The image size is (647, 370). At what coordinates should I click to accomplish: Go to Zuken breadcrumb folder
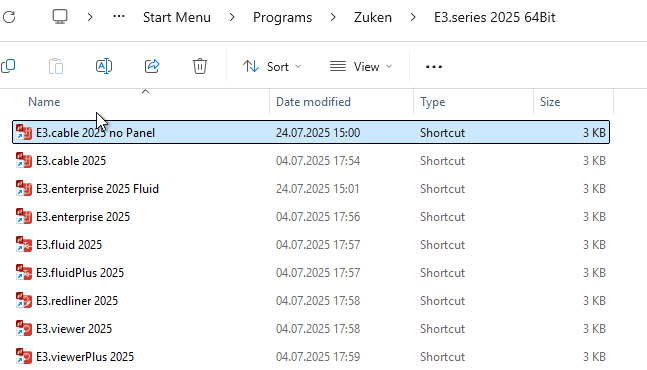(x=373, y=17)
